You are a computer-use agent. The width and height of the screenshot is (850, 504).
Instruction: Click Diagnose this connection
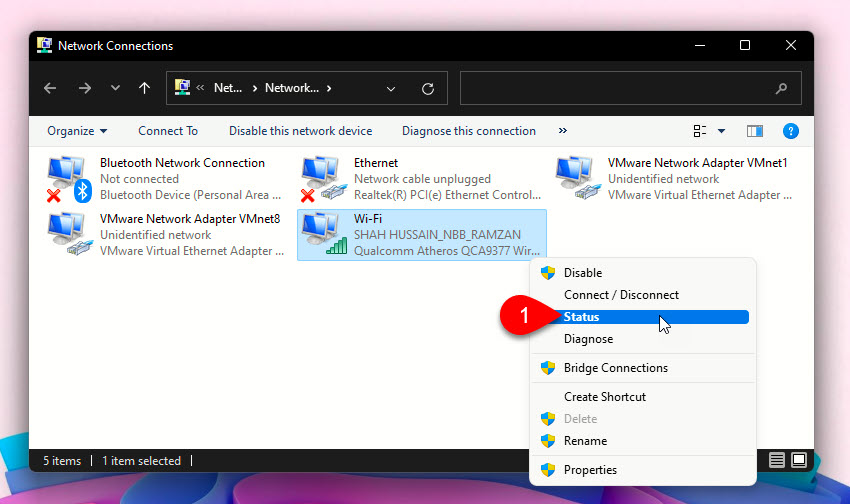click(469, 131)
